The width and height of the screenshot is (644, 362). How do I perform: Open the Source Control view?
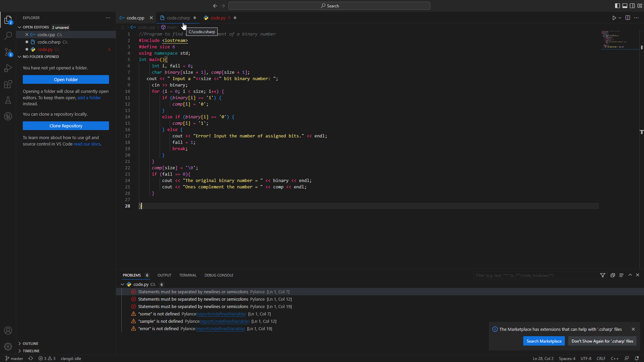(8, 52)
